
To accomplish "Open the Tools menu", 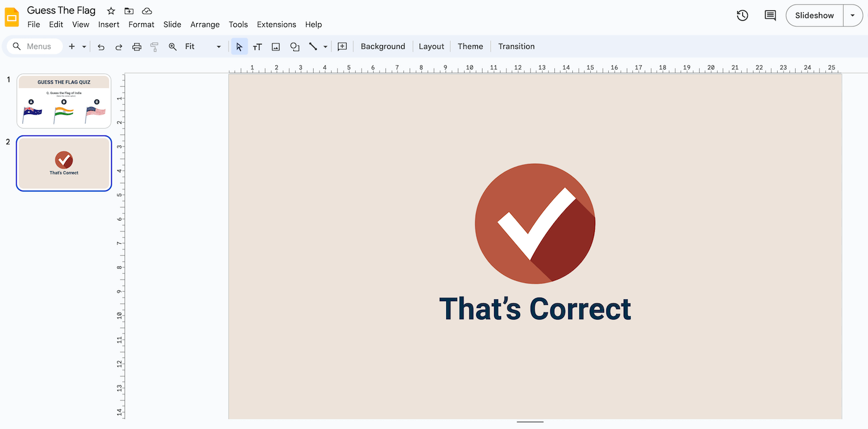I will click(x=238, y=24).
